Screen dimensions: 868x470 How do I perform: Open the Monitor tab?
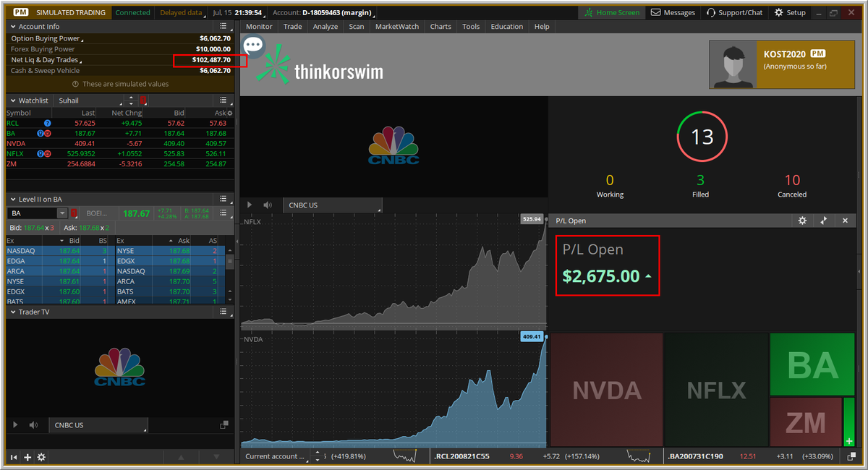click(259, 27)
